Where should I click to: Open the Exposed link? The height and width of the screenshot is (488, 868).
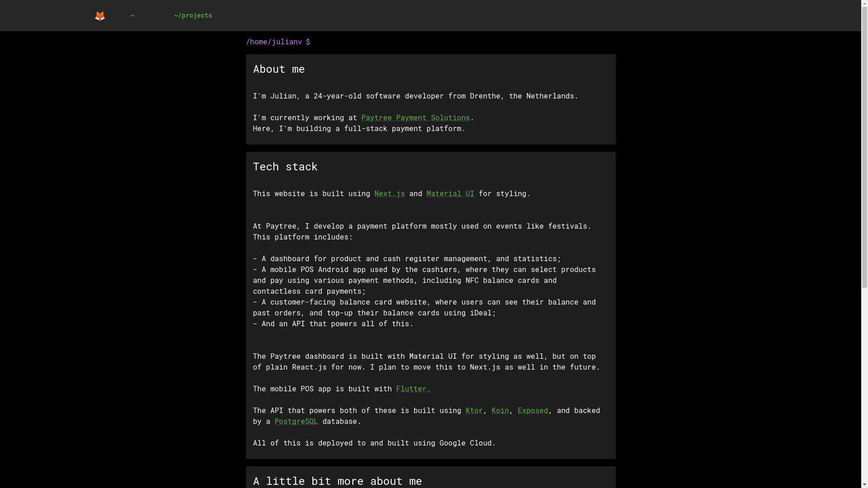[533, 410]
